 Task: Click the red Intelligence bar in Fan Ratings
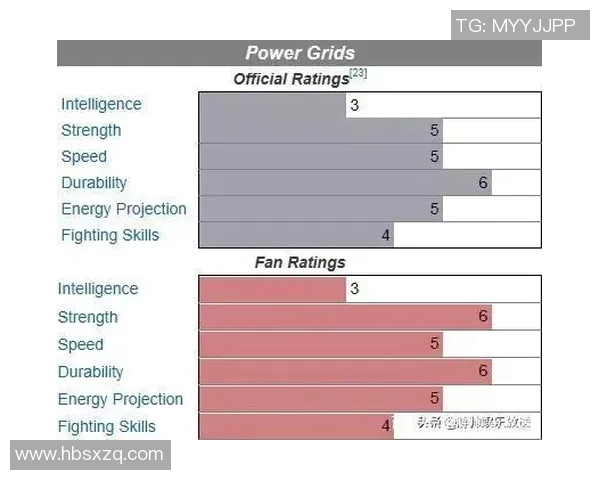tap(272, 289)
